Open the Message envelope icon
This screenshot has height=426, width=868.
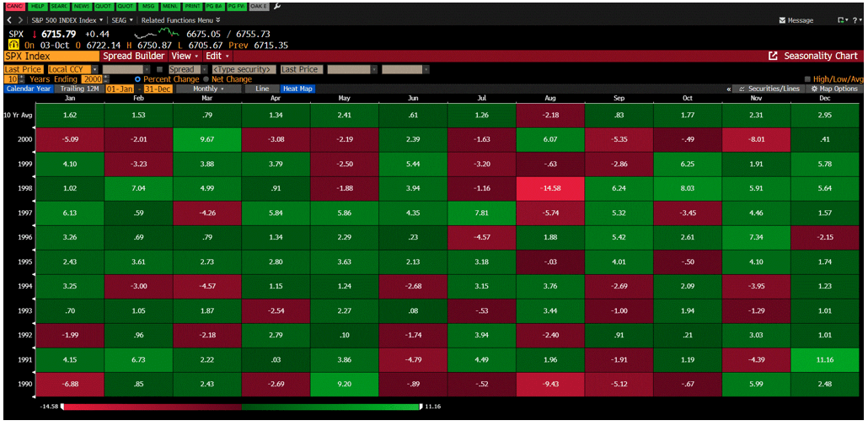[x=782, y=20]
